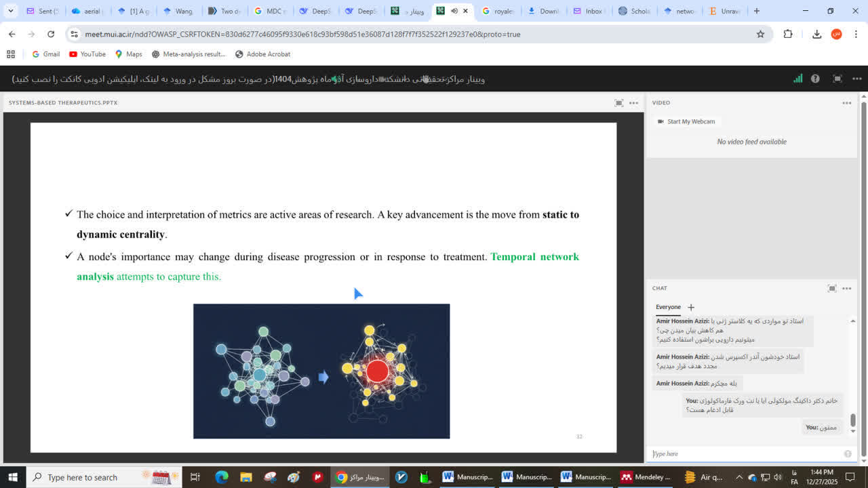Click the connection status signal bars icon

[x=798, y=79]
